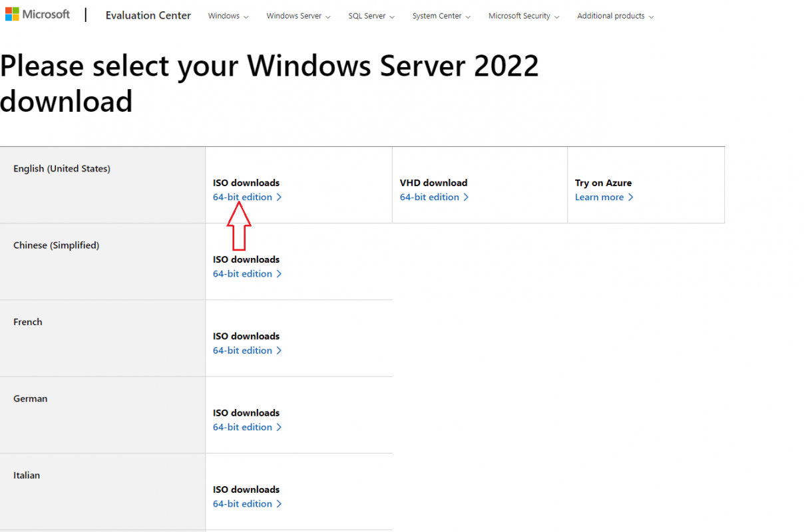Select the Chinese (Simplified) language label
Viewport: 804px width, 532px height.
(x=56, y=245)
